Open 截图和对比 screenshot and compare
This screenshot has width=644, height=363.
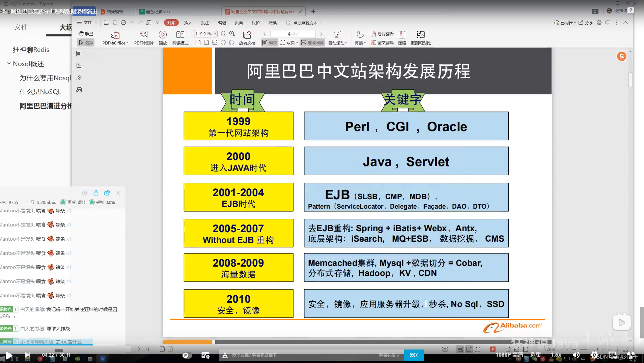pos(421,38)
